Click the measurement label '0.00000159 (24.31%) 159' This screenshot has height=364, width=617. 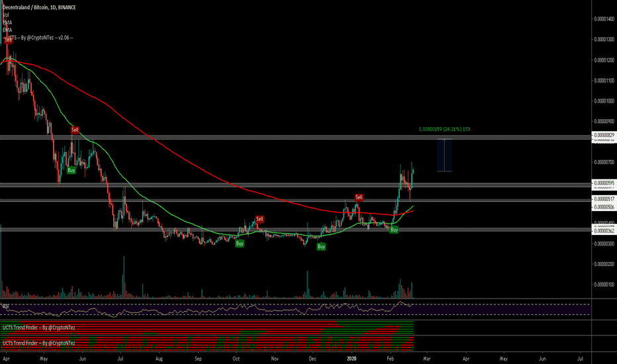coord(444,129)
